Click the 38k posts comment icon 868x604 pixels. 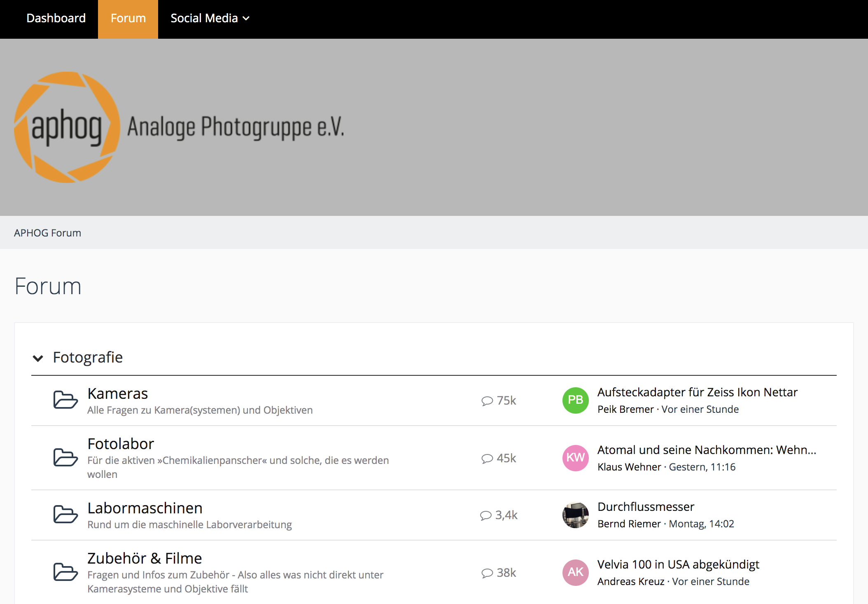[x=487, y=573]
